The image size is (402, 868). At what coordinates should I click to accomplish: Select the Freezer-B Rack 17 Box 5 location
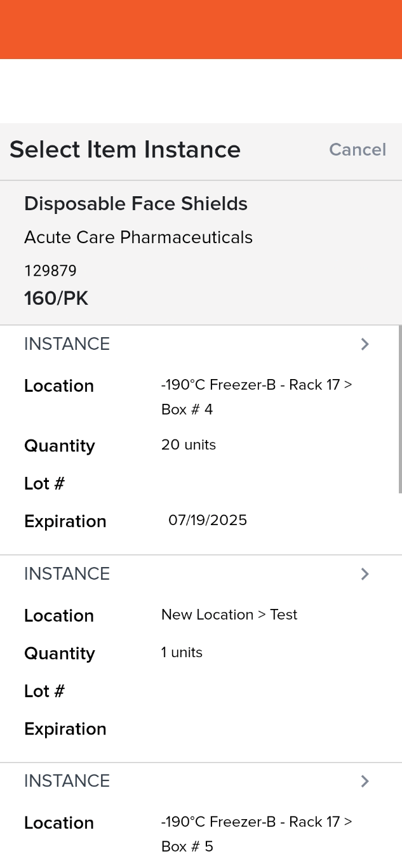point(257,834)
